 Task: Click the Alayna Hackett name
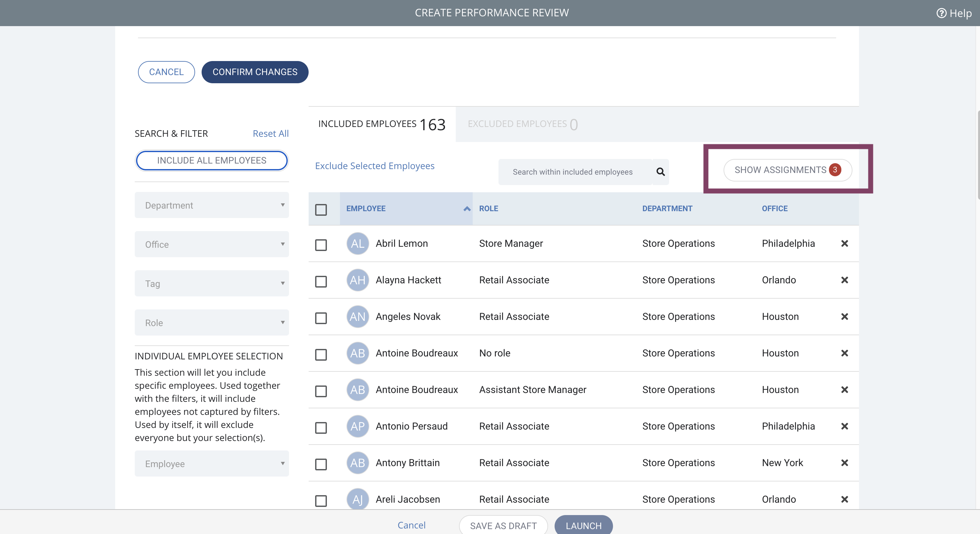[x=408, y=280]
